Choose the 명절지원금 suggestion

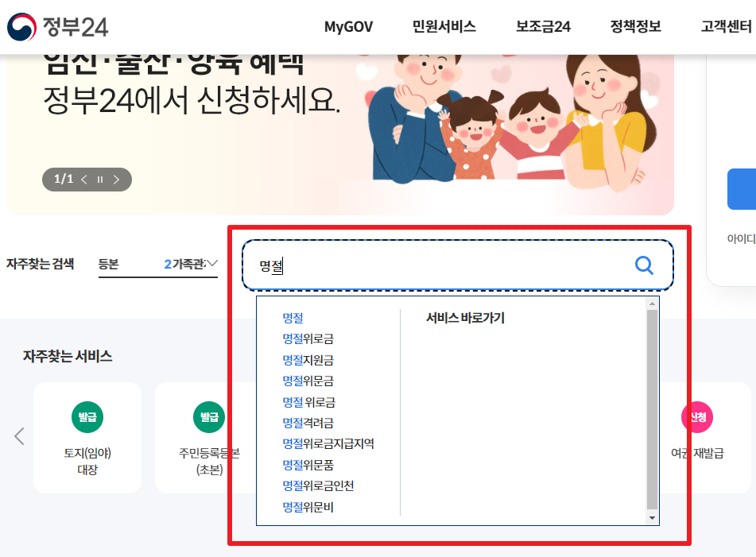click(x=308, y=360)
